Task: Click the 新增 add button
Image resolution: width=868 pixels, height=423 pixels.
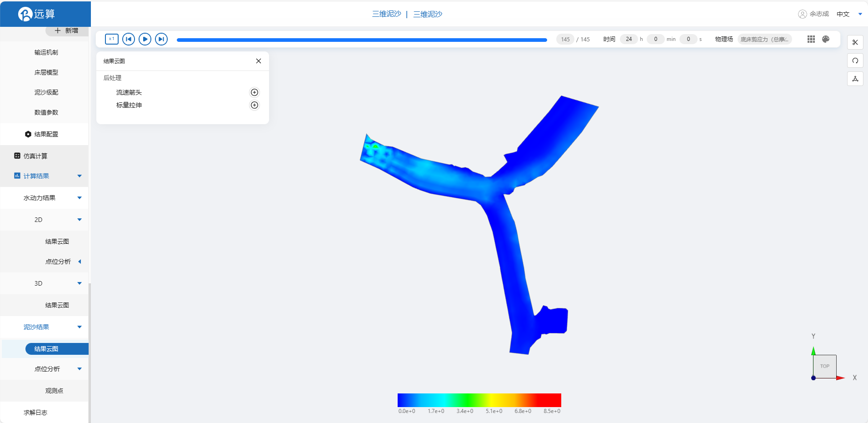Action: click(67, 30)
